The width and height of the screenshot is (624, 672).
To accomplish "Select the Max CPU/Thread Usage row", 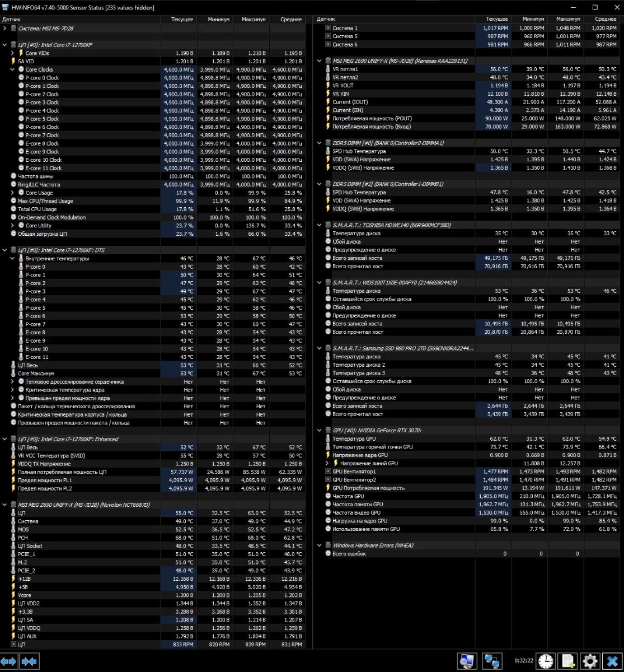I will click(153, 201).
